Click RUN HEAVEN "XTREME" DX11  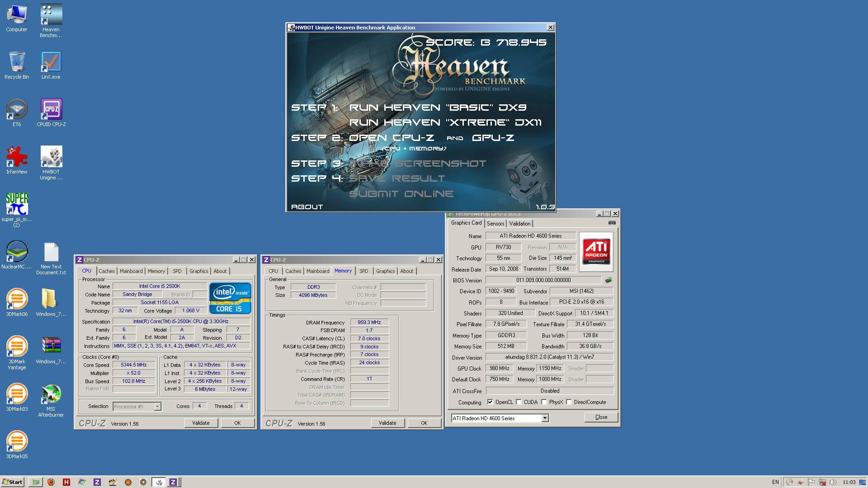445,122
